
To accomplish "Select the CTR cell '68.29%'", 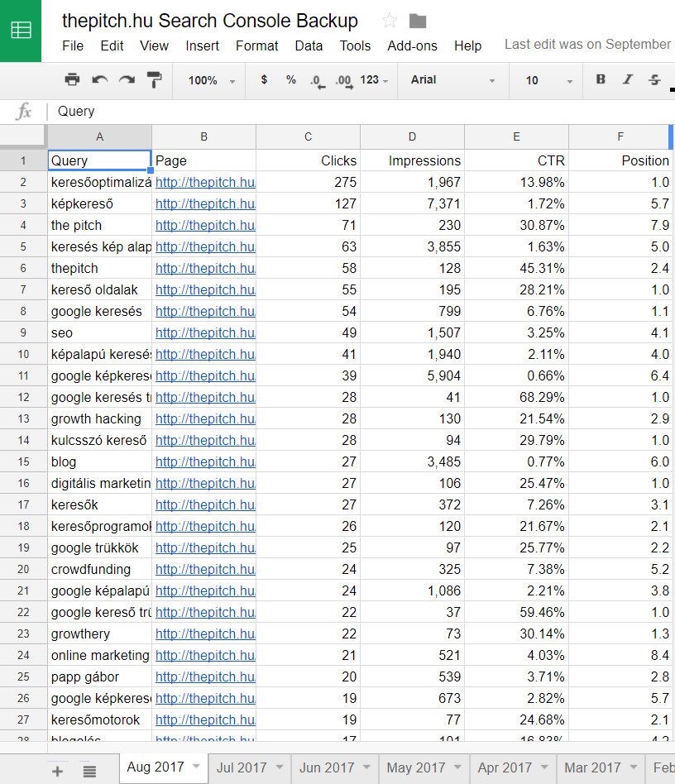I will click(516, 397).
